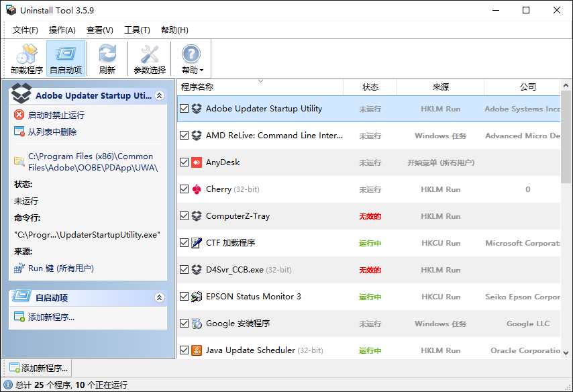Click the EPSON Status Monitor 3 icon
Viewport: 573px width, 392px height.
tap(197, 297)
